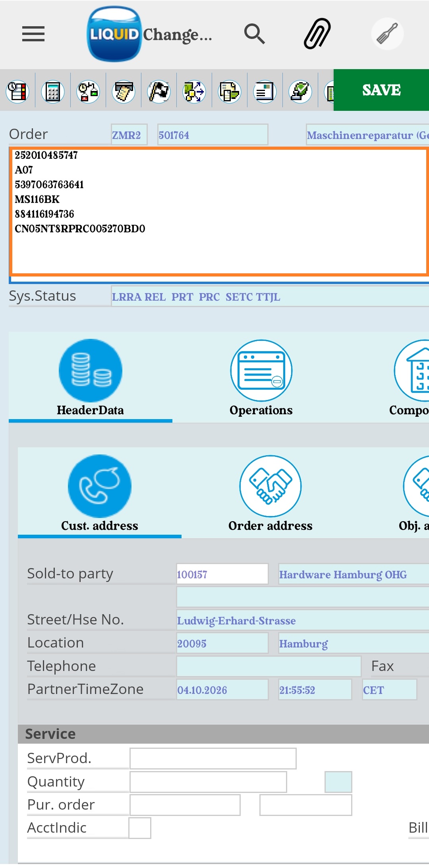Viewport: 429px width, 868px height.
Task: Select the HeaderData tab icon
Action: 91,370
